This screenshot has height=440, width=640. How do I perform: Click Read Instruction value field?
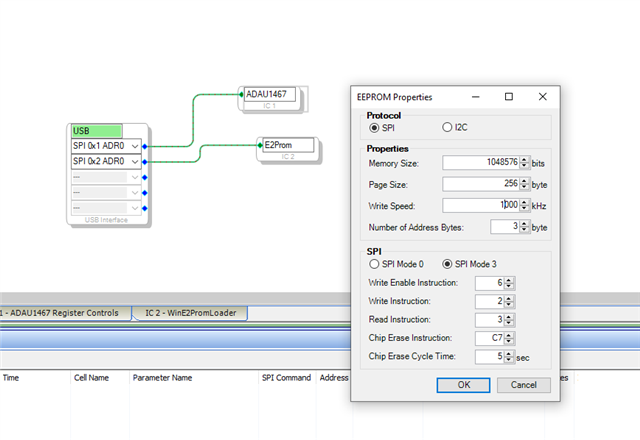pos(490,320)
